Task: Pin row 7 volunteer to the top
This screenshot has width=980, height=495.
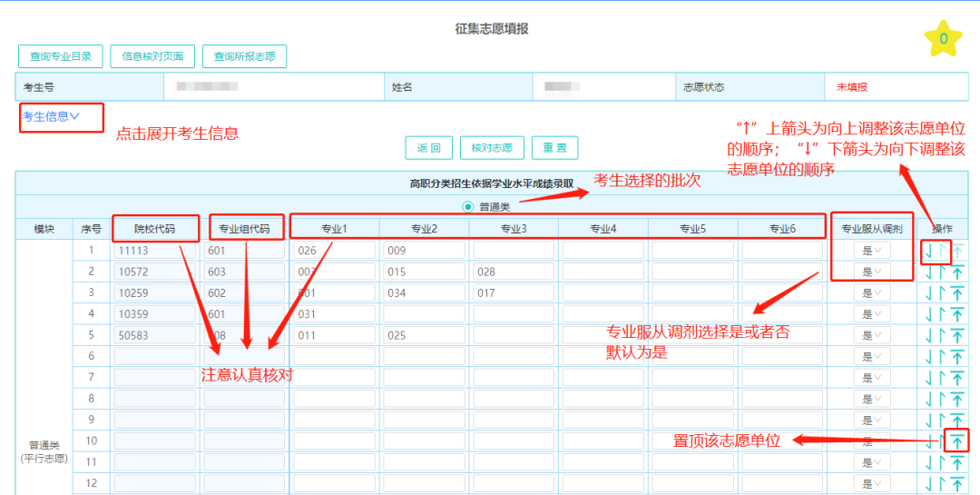Action: click(957, 379)
